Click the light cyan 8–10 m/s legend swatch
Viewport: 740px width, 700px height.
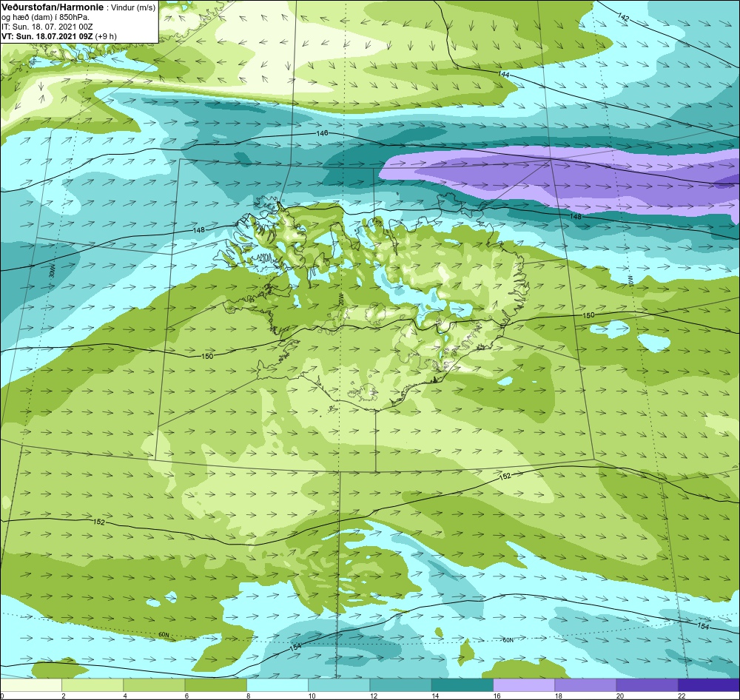pyautogui.click(x=277, y=684)
